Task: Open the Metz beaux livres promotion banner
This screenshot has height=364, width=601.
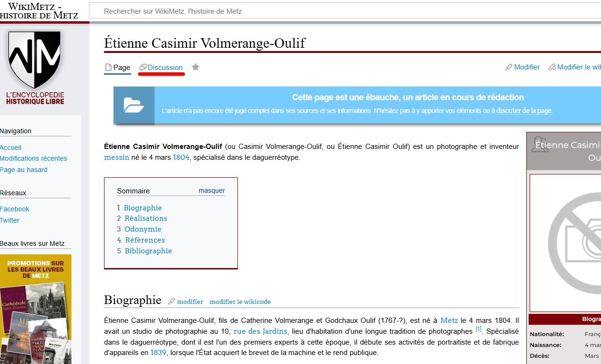Action: [35, 307]
